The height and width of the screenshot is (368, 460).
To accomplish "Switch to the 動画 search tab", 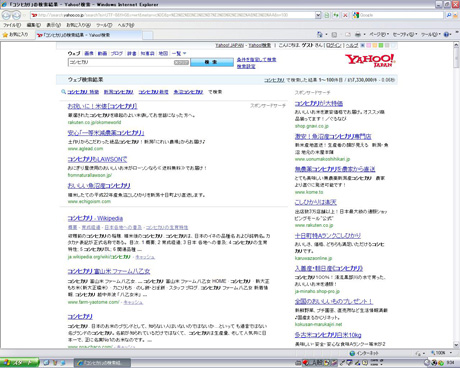I will click(x=102, y=53).
